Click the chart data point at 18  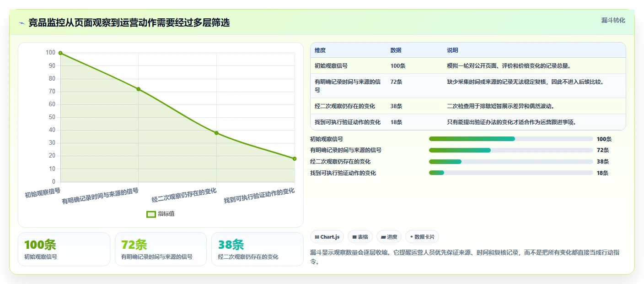[x=295, y=158]
